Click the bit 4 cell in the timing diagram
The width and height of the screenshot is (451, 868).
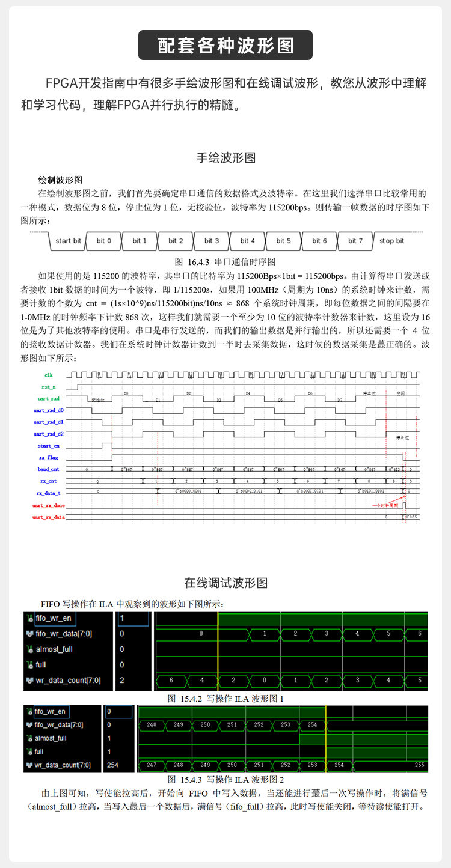pos(248,241)
